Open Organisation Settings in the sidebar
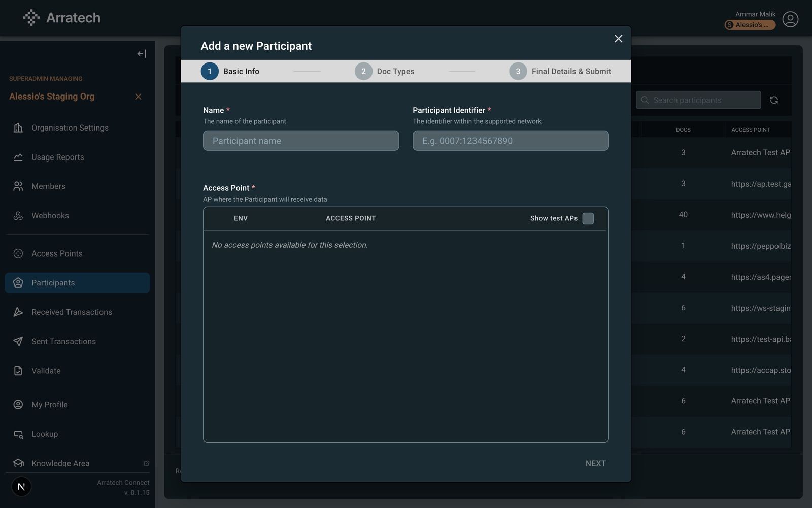Screen dimensions: 812x508 tap(77, 128)
